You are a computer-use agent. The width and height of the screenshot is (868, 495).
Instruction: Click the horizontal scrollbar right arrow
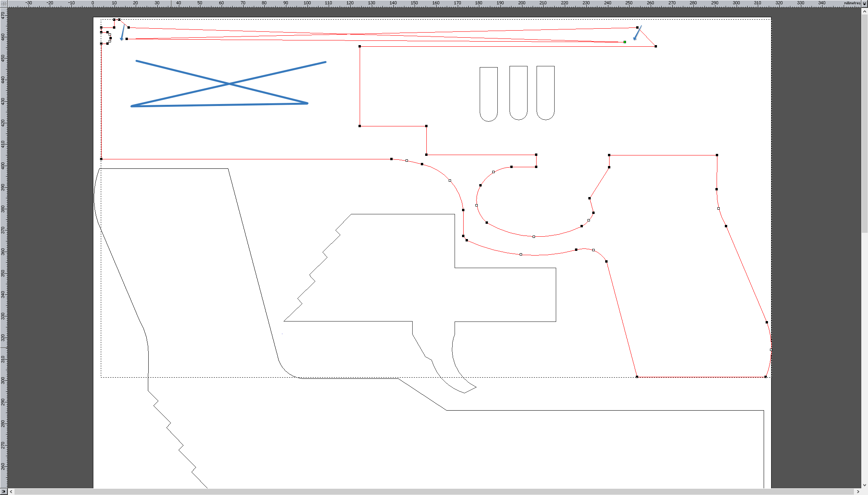pos(858,491)
